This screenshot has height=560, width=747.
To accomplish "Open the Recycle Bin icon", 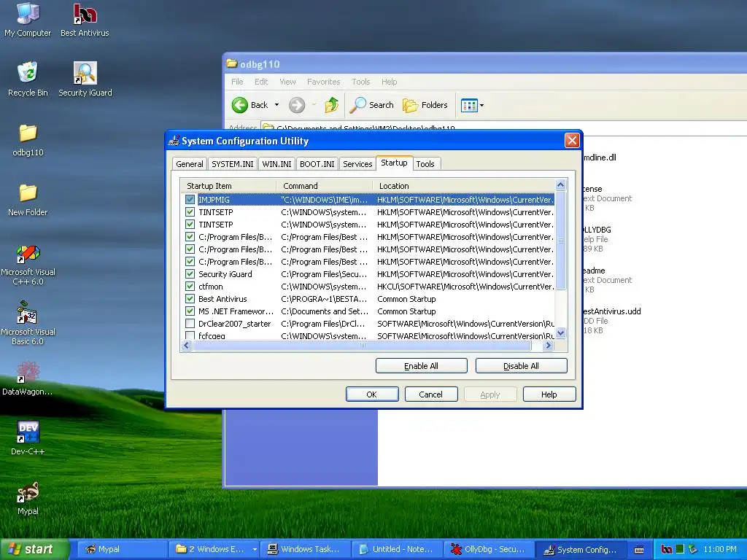I will [x=28, y=79].
